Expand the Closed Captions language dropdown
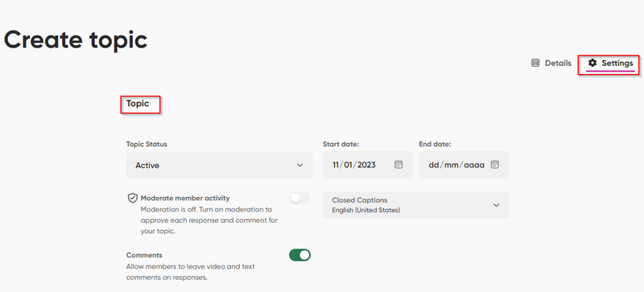 tap(416, 205)
